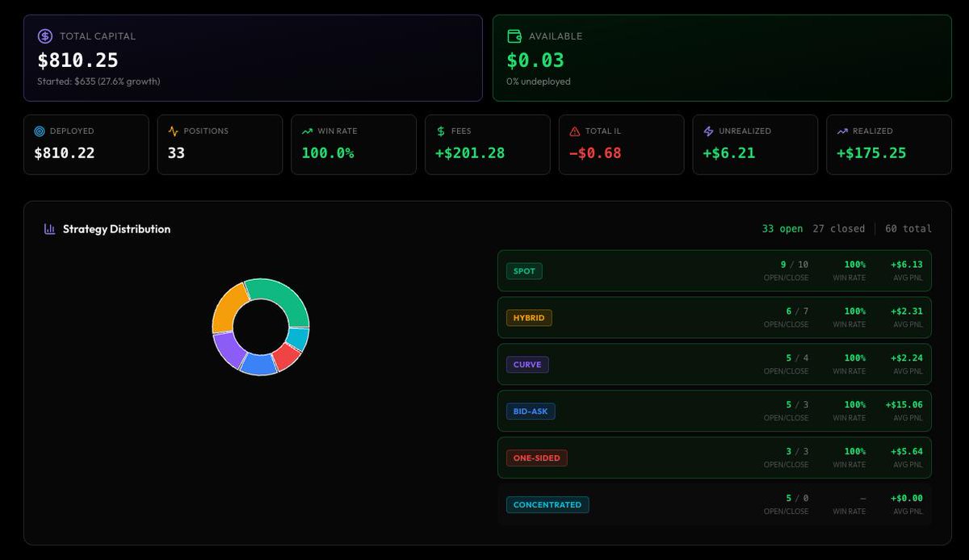Click the ONE-SIDED row +$5.64 avg PNL
The image size is (969, 560).
coord(907,452)
